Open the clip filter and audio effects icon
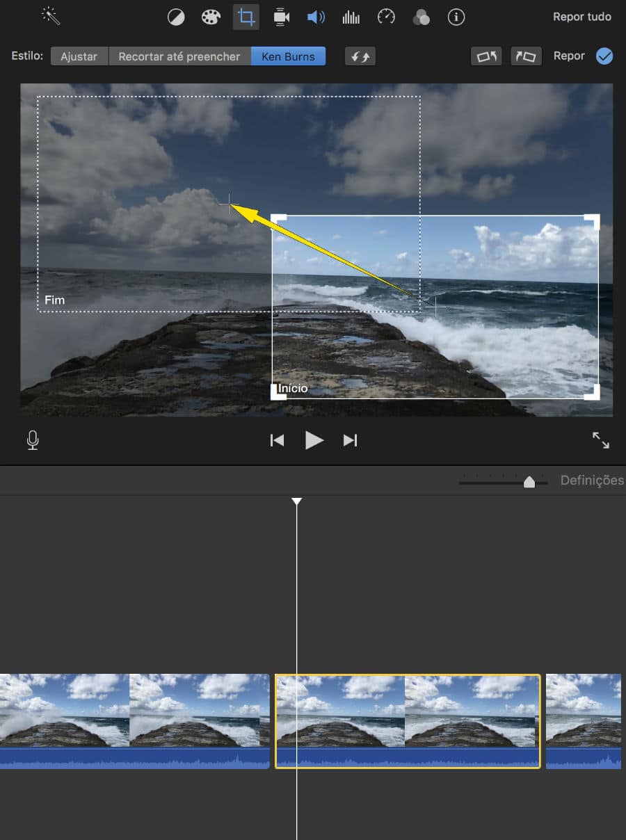 421,17
